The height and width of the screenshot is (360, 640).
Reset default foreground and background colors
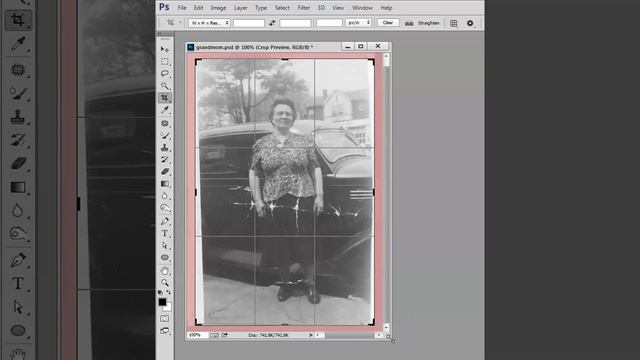[160, 293]
